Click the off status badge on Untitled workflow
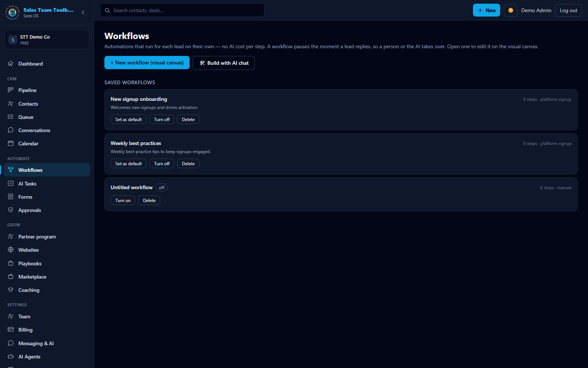The image size is (588, 368). (161, 187)
